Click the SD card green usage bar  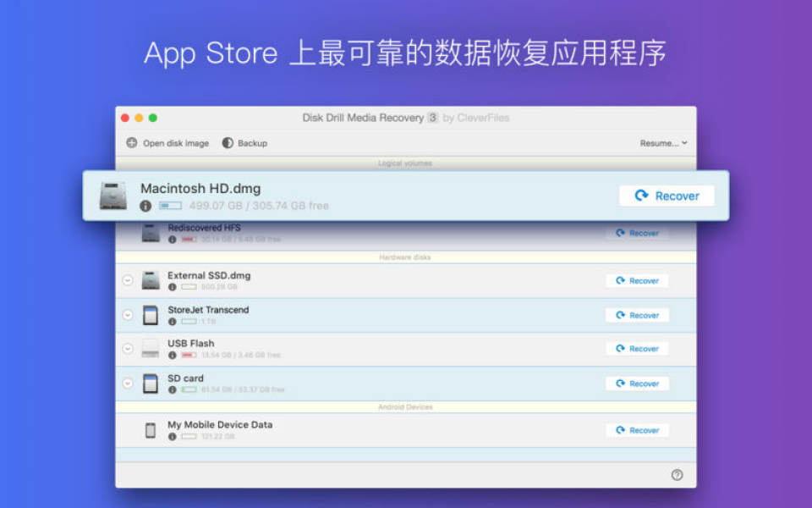tap(189, 389)
